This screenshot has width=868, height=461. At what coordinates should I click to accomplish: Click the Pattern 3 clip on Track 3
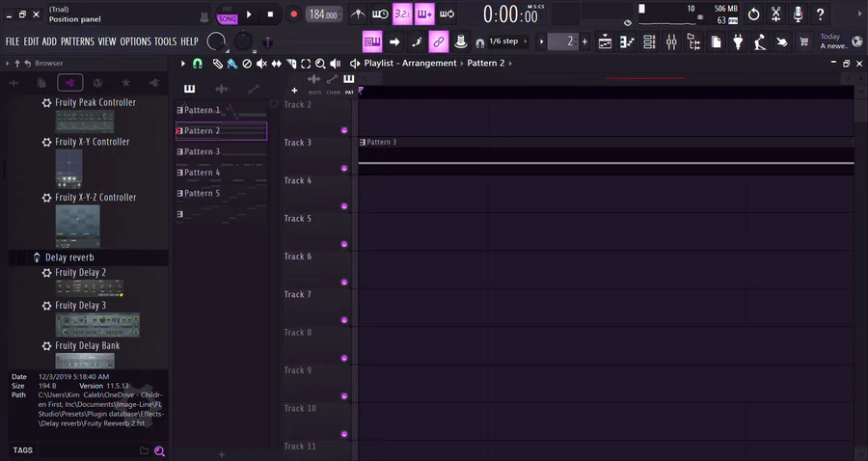606,156
